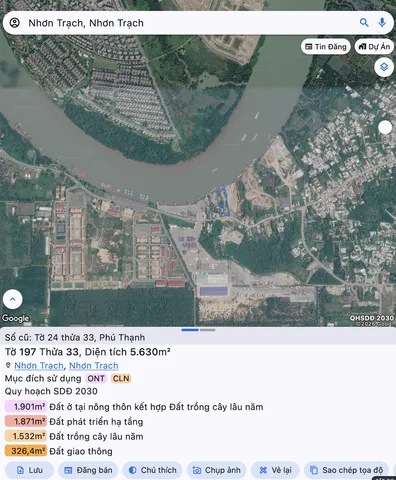Select the CLN land use tag
This screenshot has height=480, width=396.
tap(121, 379)
